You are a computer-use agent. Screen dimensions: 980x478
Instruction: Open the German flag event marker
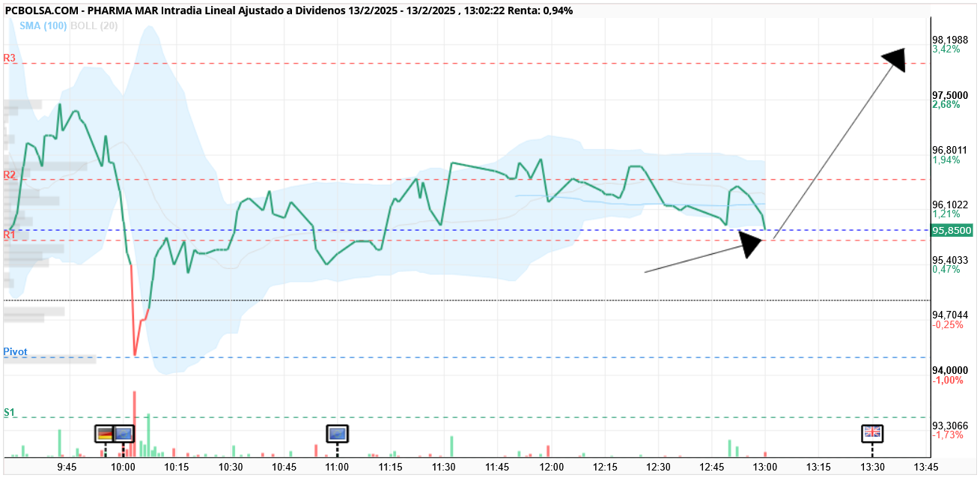105,433
